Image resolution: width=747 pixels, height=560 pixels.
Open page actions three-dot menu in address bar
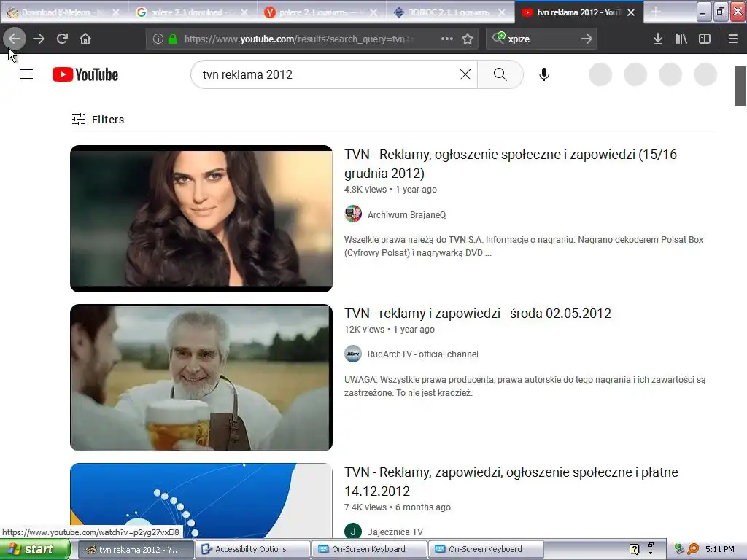point(447,39)
